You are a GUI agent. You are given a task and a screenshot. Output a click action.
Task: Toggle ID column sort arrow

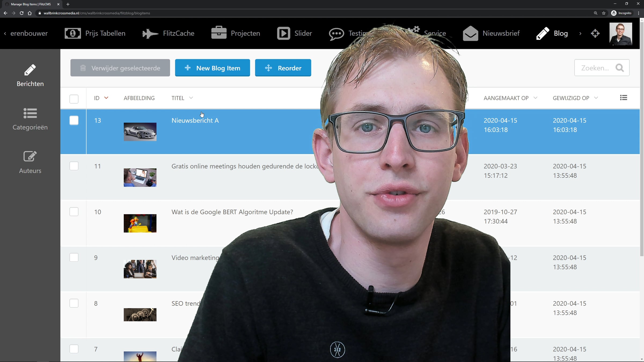106,98
